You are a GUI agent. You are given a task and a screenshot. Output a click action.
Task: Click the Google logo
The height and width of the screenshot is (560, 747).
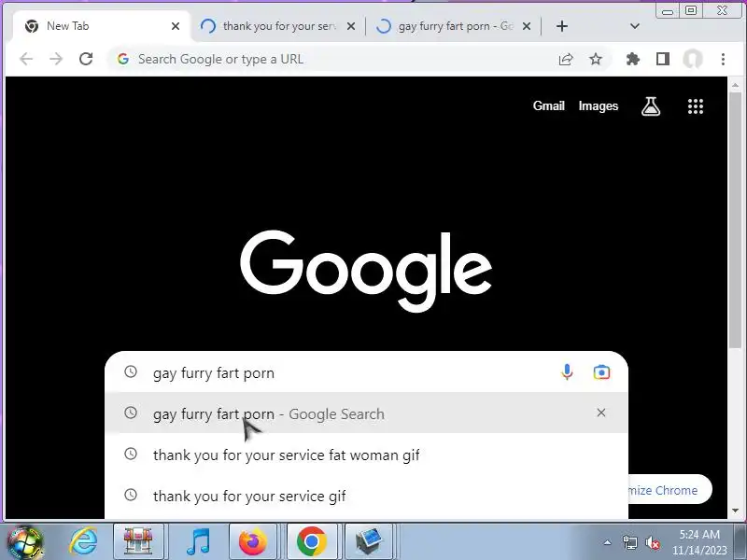coord(366,271)
